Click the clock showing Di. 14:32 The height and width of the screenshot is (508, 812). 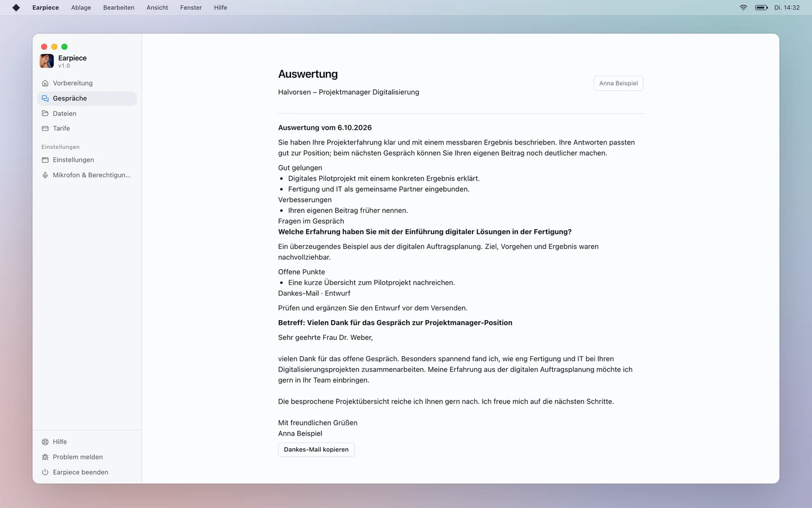787,7
